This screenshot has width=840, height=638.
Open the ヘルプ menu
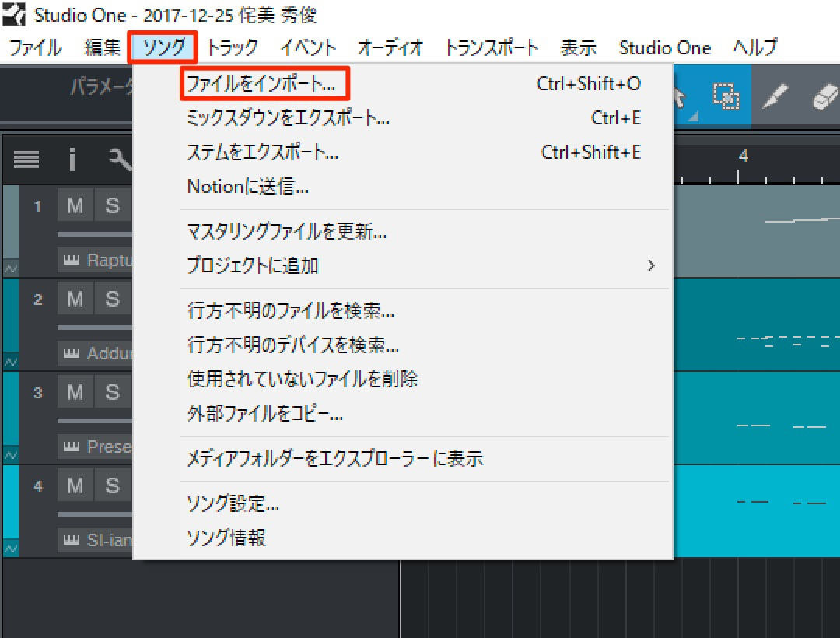[x=754, y=47]
